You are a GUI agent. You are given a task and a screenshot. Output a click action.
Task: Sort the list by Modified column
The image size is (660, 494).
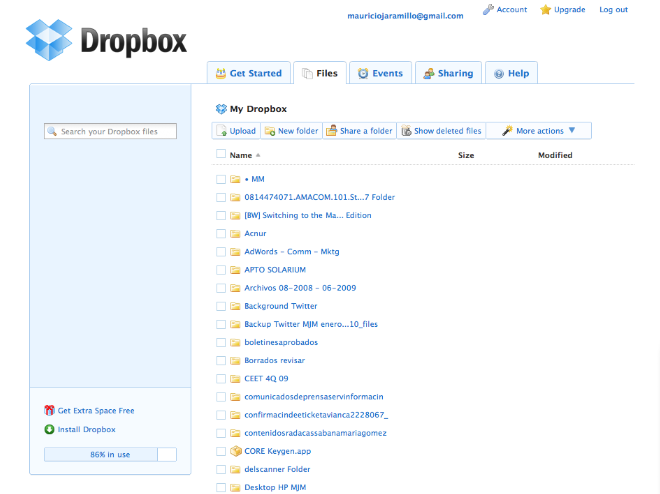[x=555, y=155]
